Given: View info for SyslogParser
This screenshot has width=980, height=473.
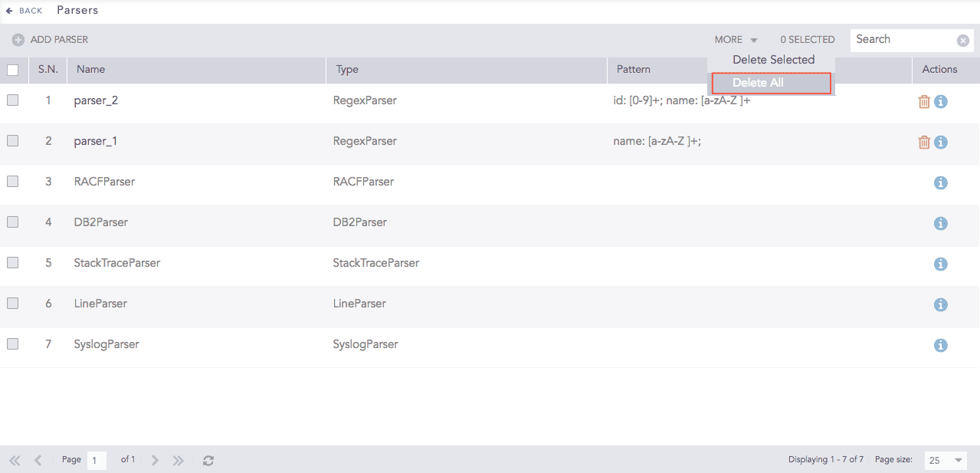Looking at the screenshot, I should 940,345.
